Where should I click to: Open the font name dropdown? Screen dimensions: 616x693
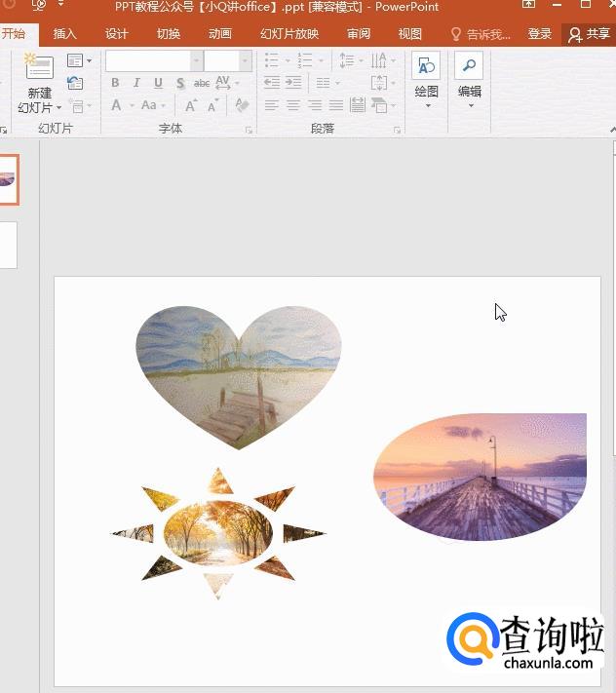pos(197,61)
